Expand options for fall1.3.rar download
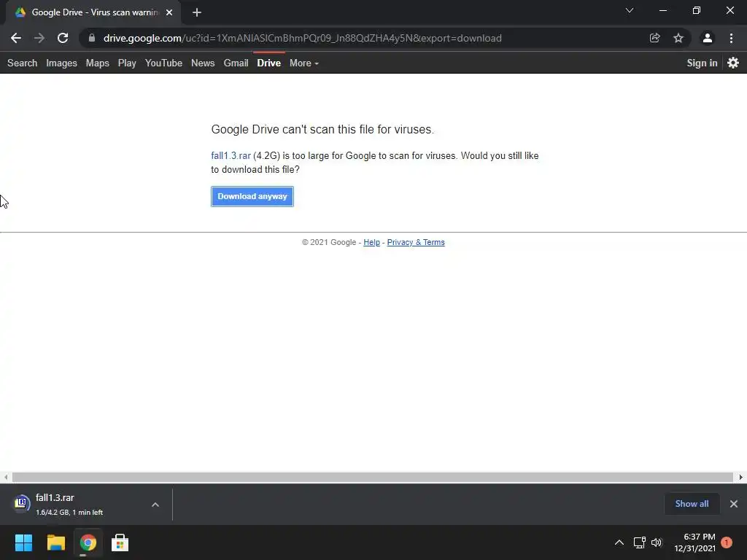The width and height of the screenshot is (747, 560). (155, 505)
